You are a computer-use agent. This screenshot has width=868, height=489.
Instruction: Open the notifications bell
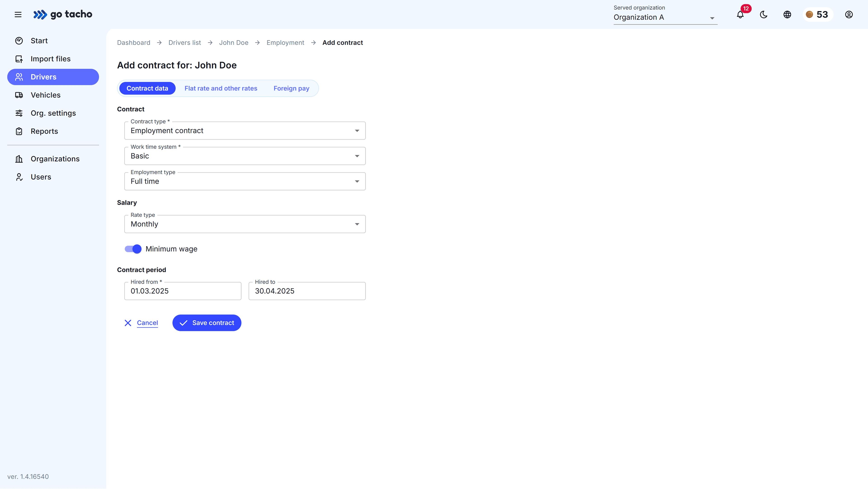click(740, 14)
